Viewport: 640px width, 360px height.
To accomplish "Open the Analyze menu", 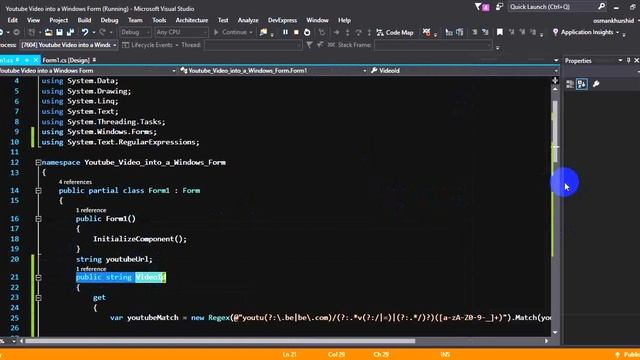I will pyautogui.click(x=248, y=20).
